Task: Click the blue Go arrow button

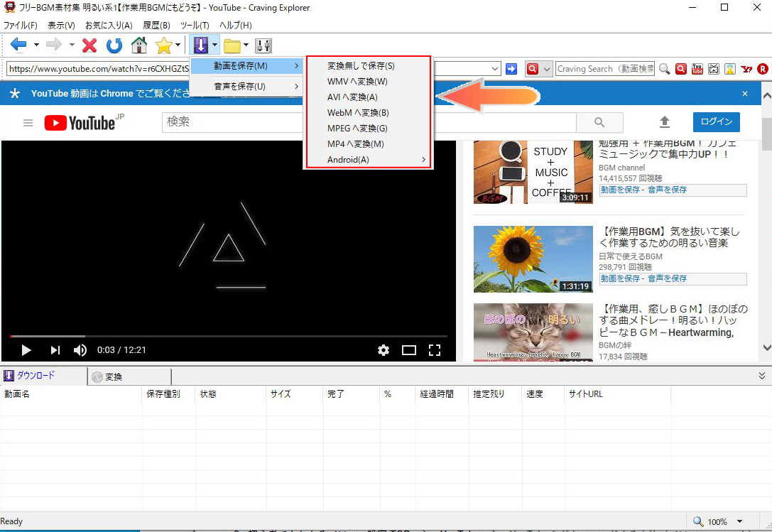Action: pos(511,69)
